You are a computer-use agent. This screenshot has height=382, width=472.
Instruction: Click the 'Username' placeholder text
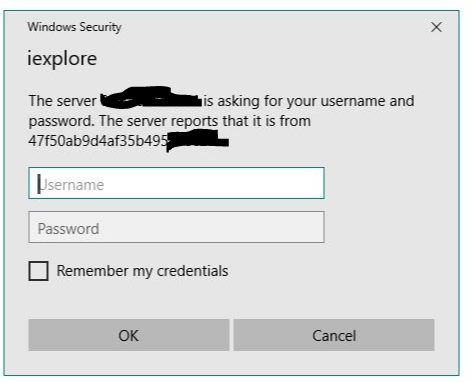pos(71,185)
